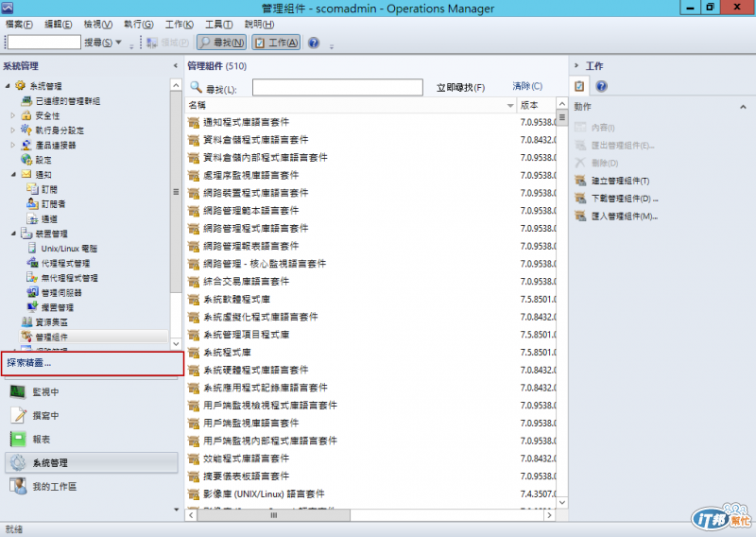756x537 pixels.
Task: Click help icon in 工作 pane
Action: tap(601, 86)
